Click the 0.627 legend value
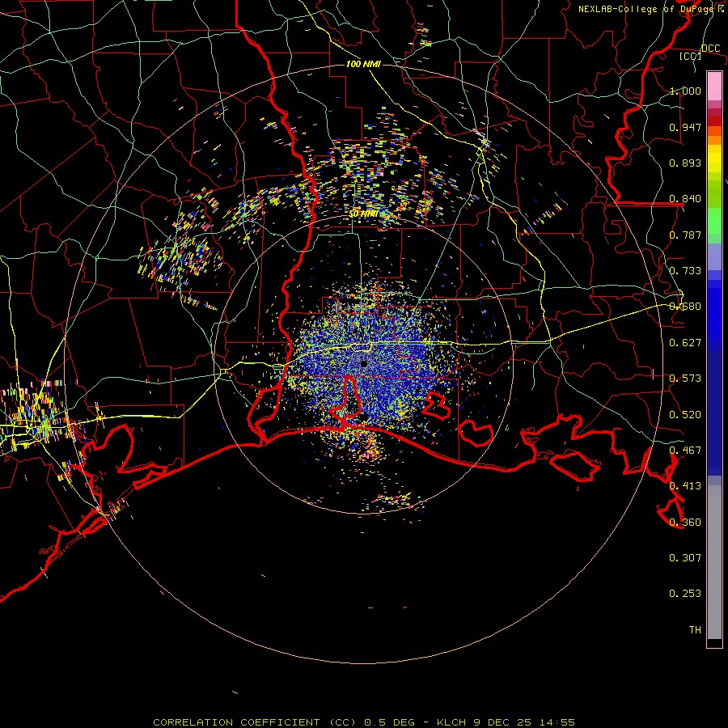 coord(685,343)
